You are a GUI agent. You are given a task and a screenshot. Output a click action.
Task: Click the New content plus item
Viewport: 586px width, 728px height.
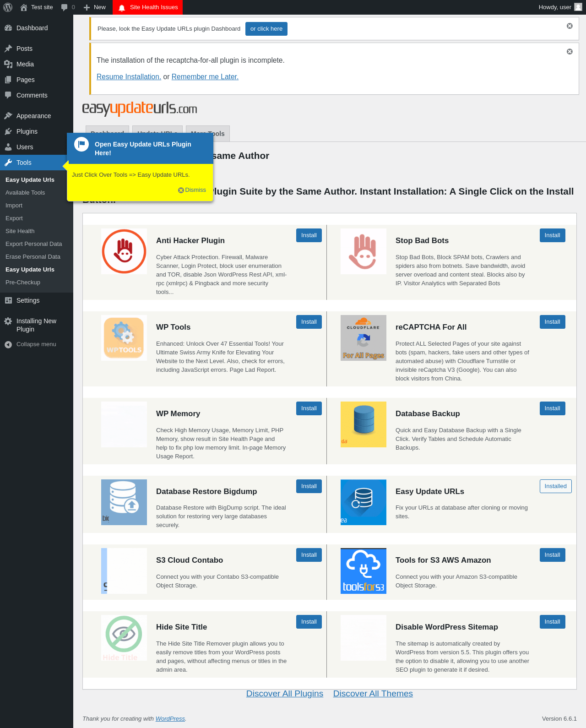[x=95, y=7]
